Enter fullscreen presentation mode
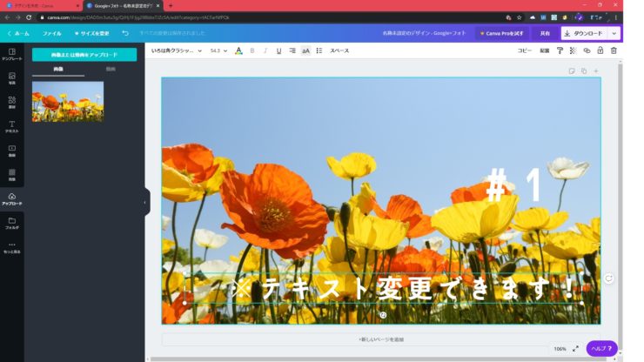 pyautogui.click(x=575, y=349)
